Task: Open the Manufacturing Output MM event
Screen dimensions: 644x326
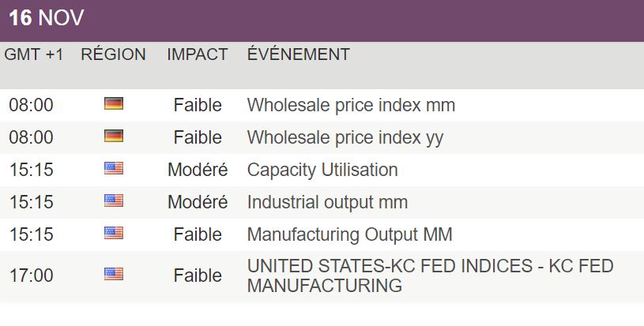Action: (349, 235)
